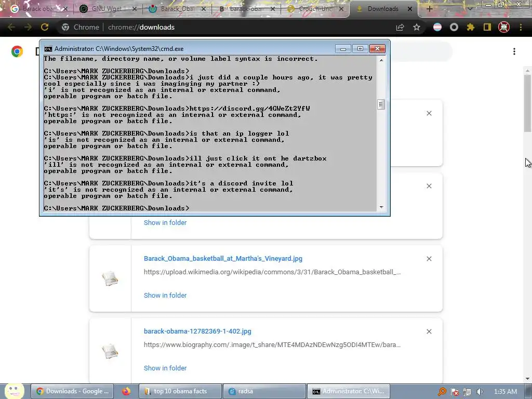
Task: Click the cmd.exe title bar icon
Action: point(48,49)
